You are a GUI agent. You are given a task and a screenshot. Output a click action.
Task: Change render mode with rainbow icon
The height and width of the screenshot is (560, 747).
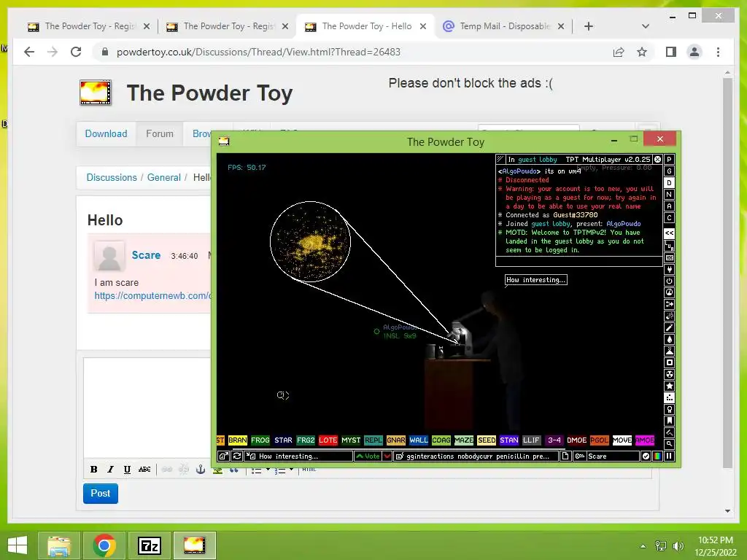pyautogui.click(x=657, y=456)
